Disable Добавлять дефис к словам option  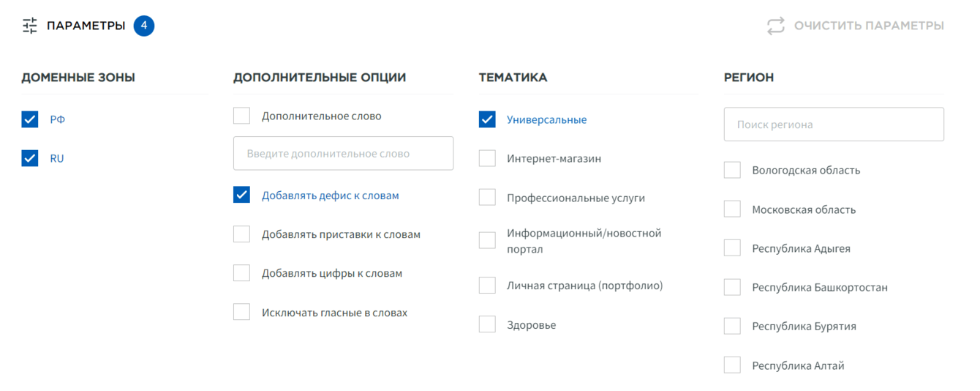pos(242,195)
